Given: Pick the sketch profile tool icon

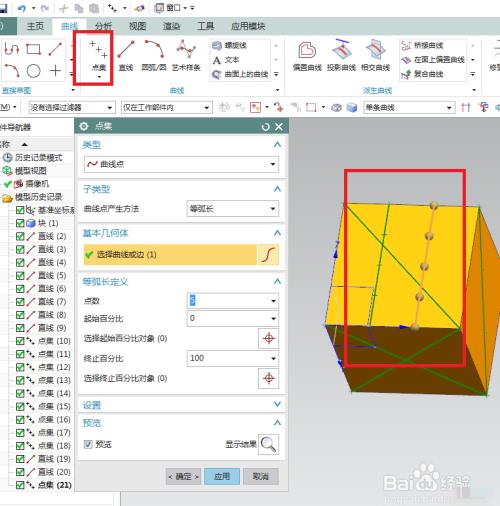Looking at the screenshot, I should [x=12, y=49].
